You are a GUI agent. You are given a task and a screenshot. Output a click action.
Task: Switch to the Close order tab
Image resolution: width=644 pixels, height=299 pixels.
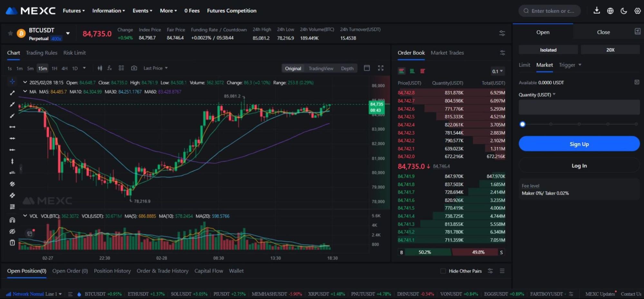click(603, 32)
